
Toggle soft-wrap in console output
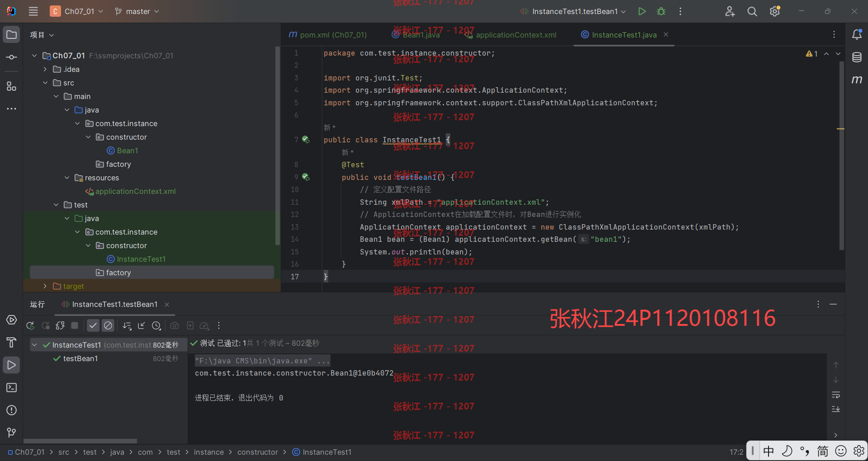pyautogui.click(x=836, y=395)
